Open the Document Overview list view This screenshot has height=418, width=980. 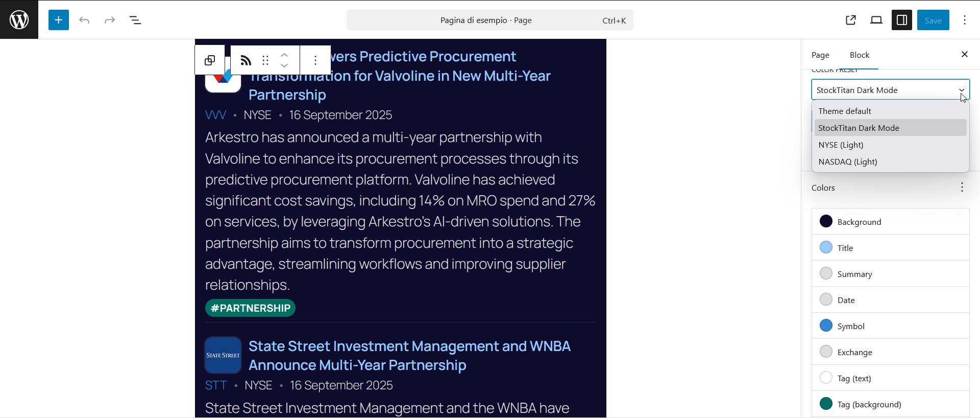click(x=135, y=20)
